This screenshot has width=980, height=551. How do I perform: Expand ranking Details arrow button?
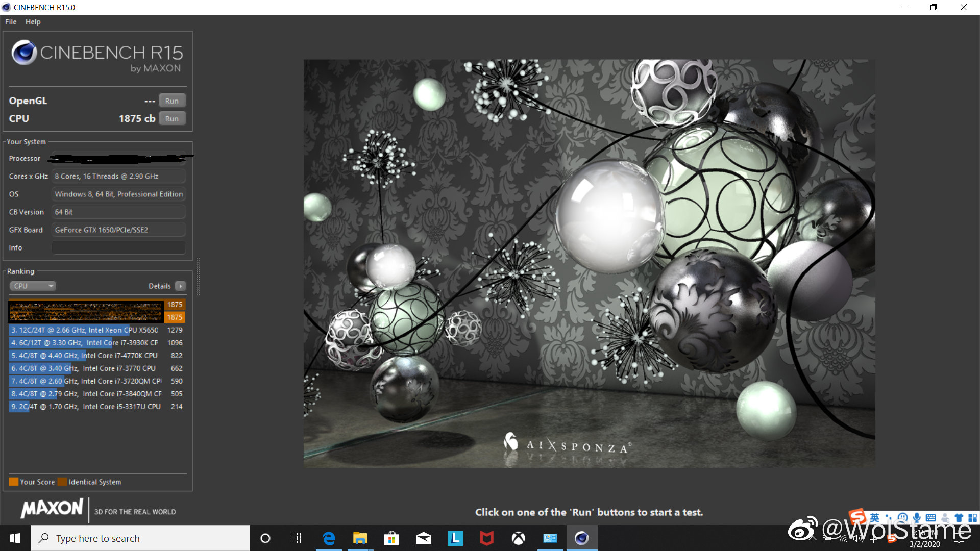[181, 286]
